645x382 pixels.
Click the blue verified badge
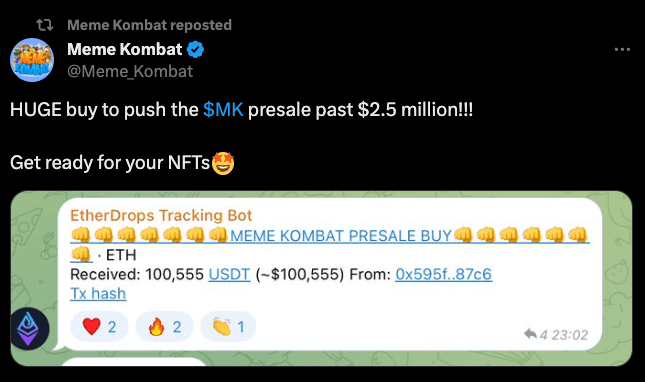coord(195,50)
